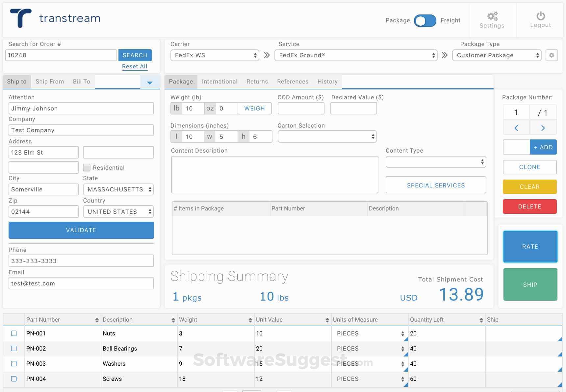
Task: Click the Reset All link
Action: click(135, 66)
